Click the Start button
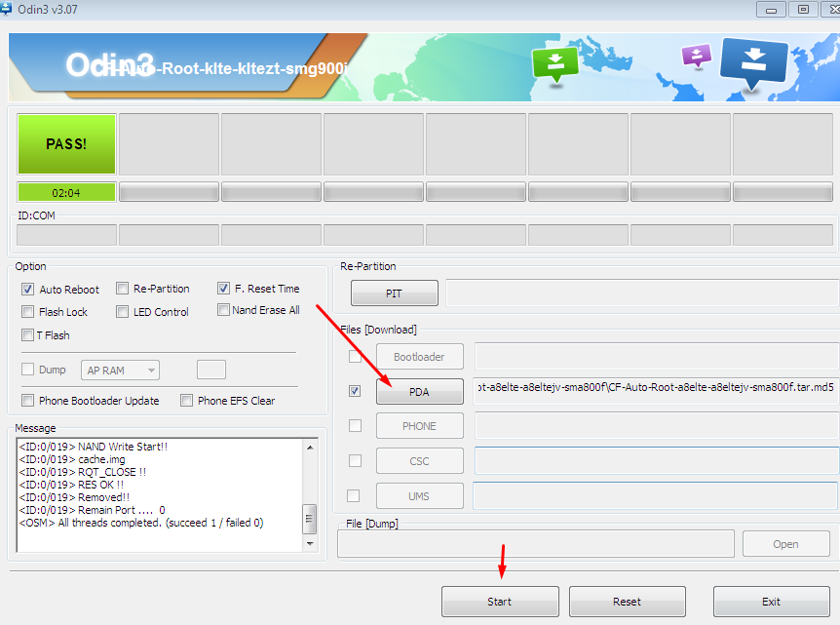This screenshot has height=625, width=840. tap(500, 602)
